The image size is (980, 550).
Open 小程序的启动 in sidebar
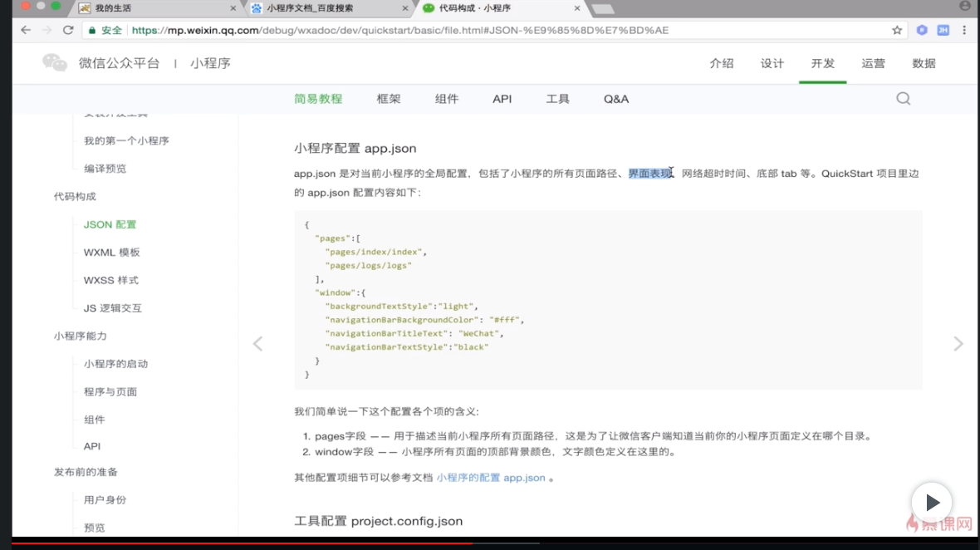(115, 364)
